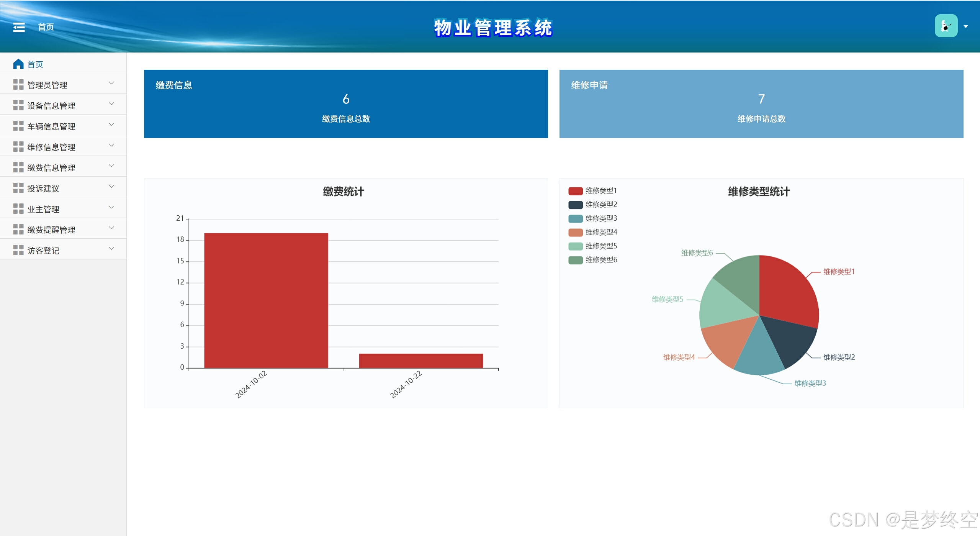Click 维修类型4 color swatch in legend
The height and width of the screenshot is (536, 980).
tap(575, 232)
